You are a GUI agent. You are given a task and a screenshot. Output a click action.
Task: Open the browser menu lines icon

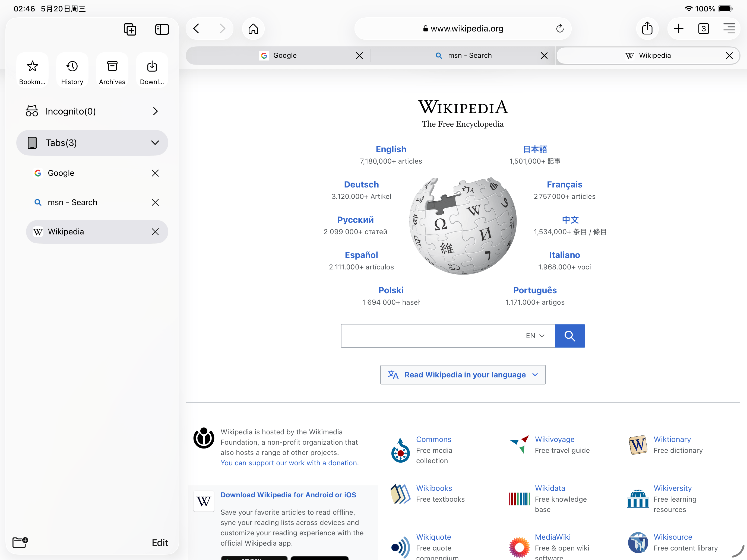(729, 29)
